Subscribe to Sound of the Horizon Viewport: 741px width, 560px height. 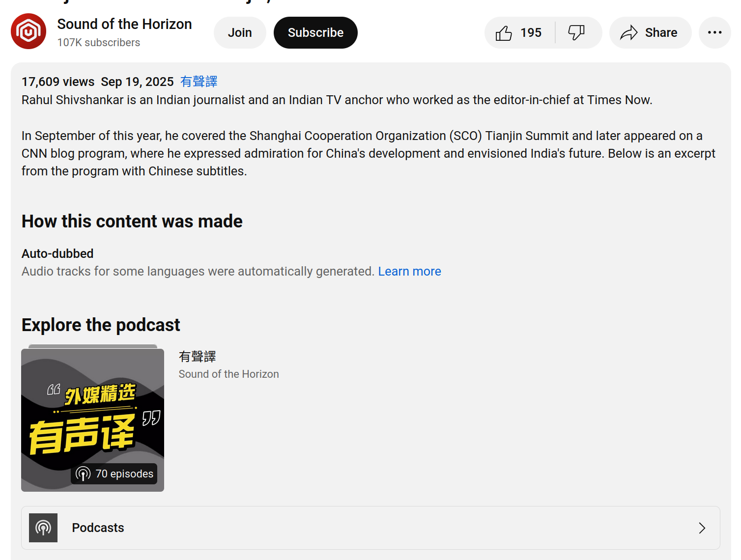coord(315,33)
